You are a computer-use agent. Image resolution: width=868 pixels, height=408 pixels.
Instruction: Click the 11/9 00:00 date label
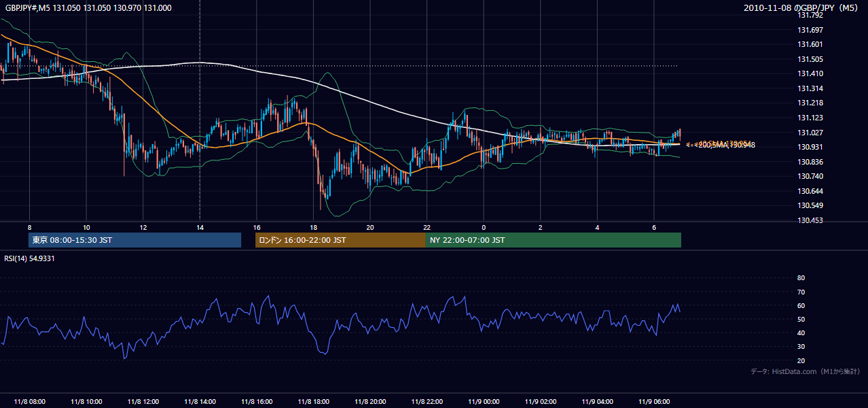coord(484,401)
